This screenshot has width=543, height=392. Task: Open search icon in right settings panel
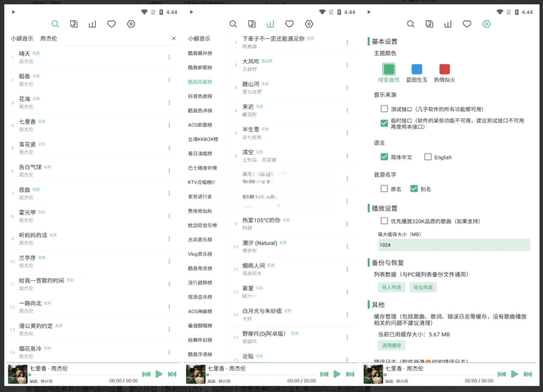pyautogui.click(x=411, y=24)
